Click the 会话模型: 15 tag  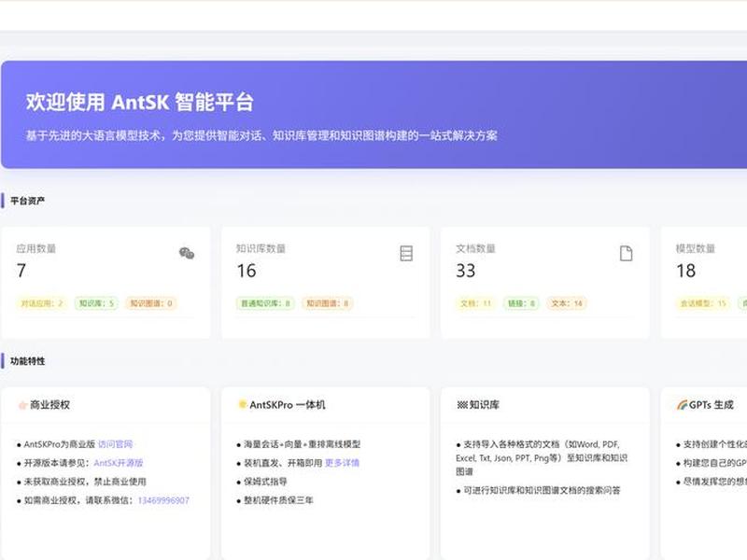point(703,303)
